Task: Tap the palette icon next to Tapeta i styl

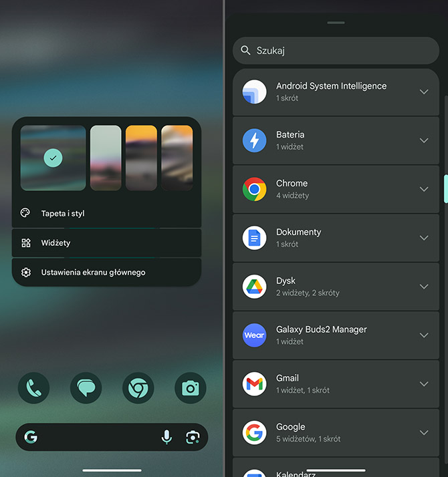Action: [25, 213]
